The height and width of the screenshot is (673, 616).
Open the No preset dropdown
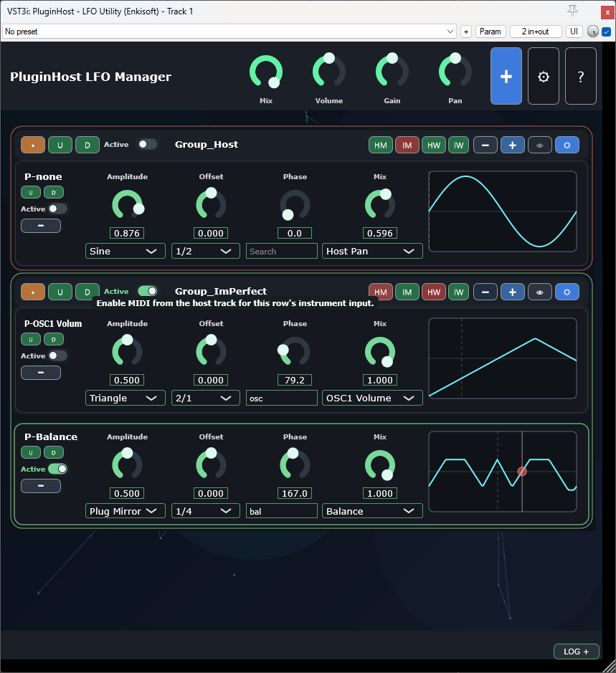coord(229,32)
